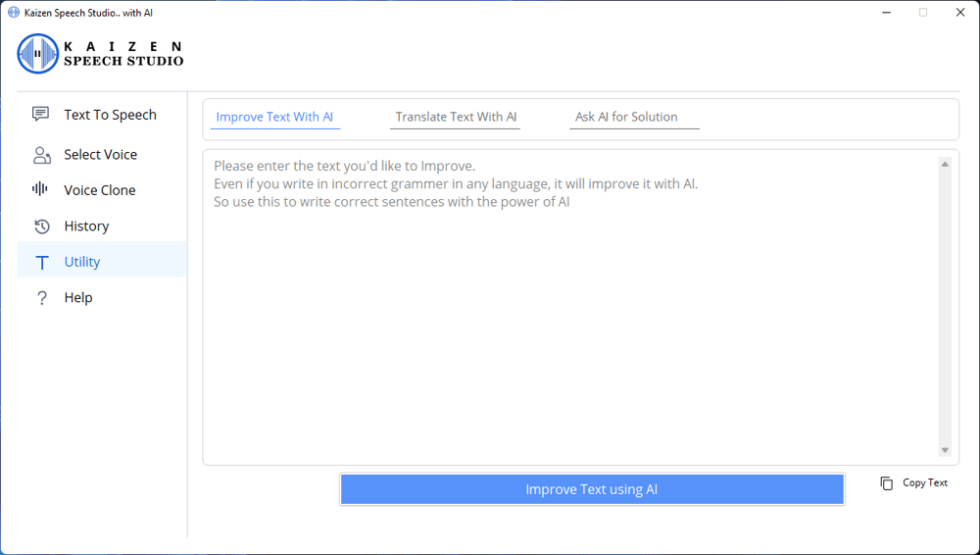The height and width of the screenshot is (555, 980).
Task: Click the Help question mark icon
Action: coord(41,298)
